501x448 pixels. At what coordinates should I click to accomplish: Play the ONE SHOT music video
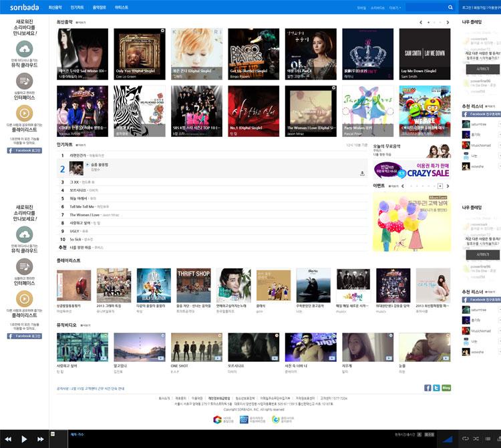tap(196, 347)
